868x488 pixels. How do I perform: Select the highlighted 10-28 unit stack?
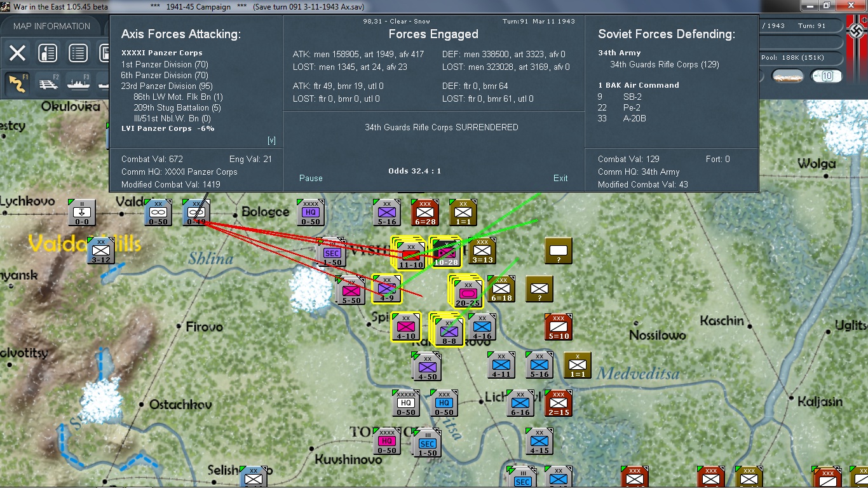tap(445, 252)
